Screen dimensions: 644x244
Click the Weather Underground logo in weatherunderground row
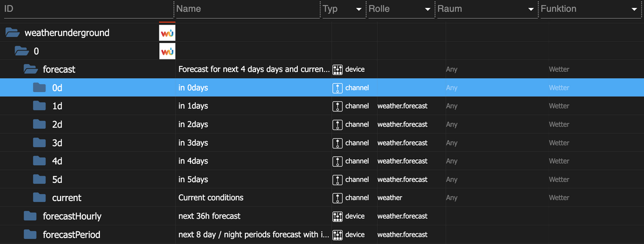pos(167,33)
